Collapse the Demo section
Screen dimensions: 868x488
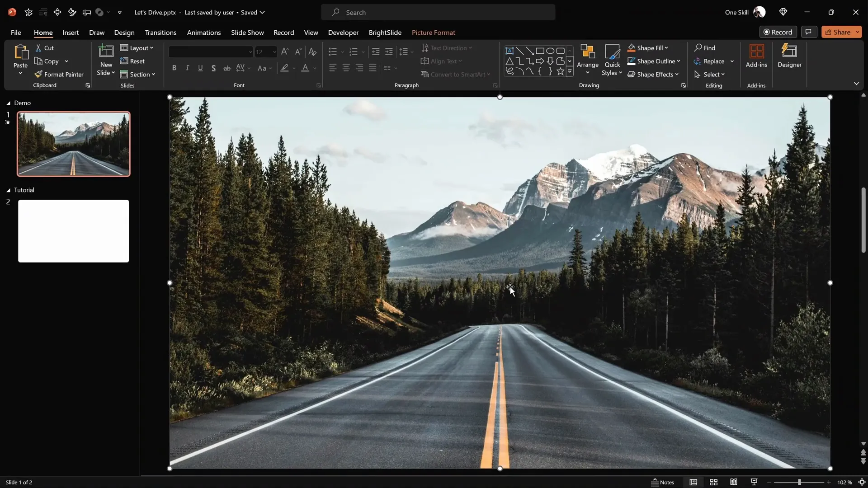8,103
